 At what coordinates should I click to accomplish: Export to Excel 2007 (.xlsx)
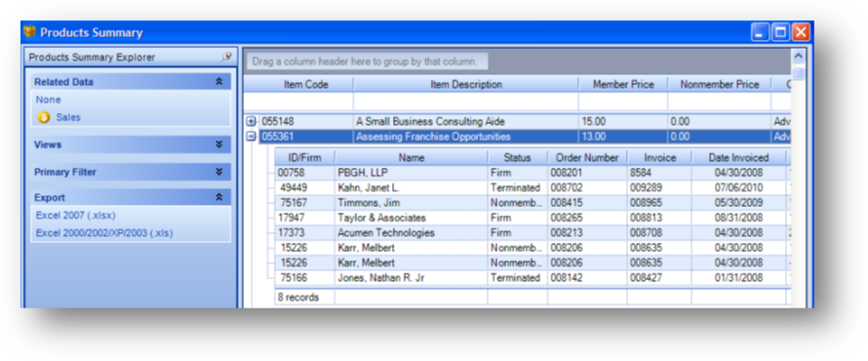click(x=76, y=216)
